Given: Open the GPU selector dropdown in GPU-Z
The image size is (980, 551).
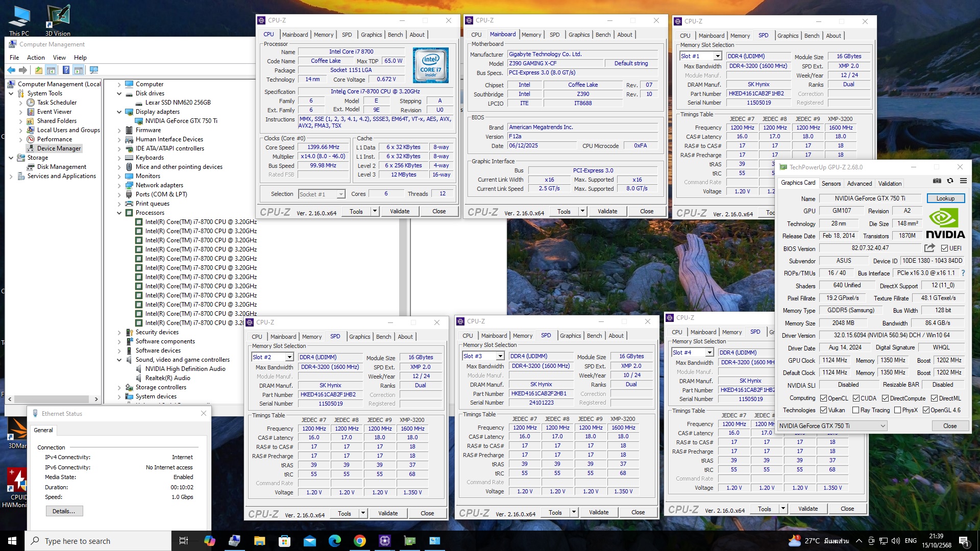Looking at the screenshot, I should [832, 426].
